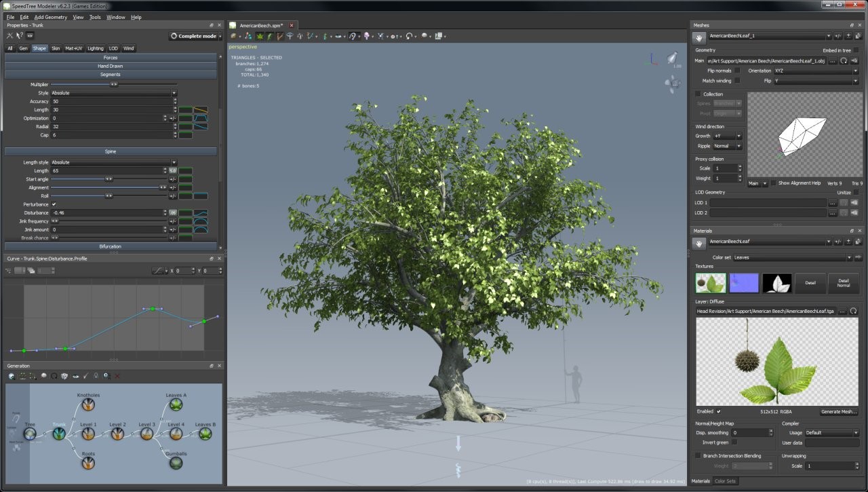Click the Generate Mesh button
Screen dimensions: 868x492
(x=839, y=412)
